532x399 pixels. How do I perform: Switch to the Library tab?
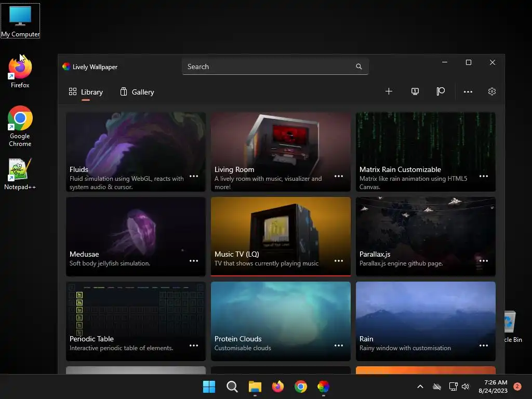[x=86, y=92]
